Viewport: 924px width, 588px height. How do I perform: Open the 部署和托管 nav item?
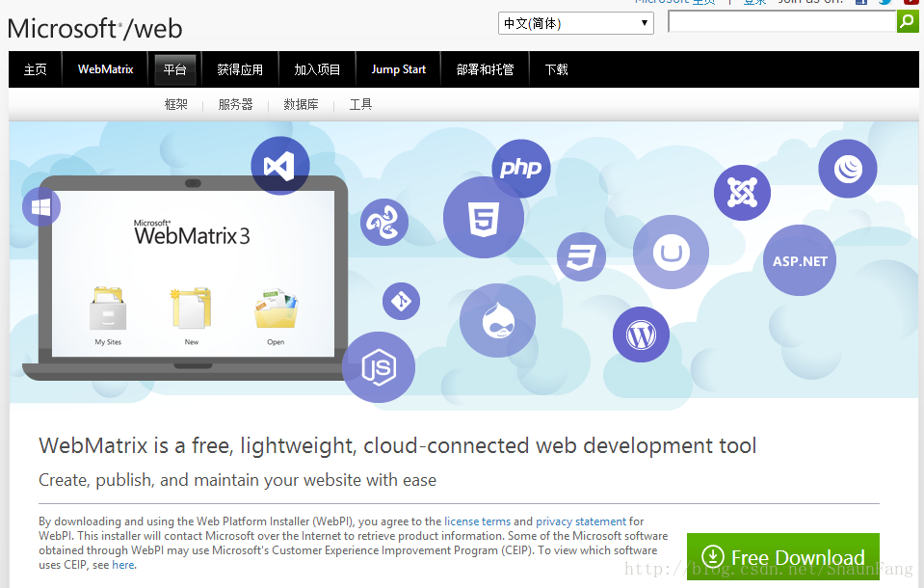click(x=485, y=69)
